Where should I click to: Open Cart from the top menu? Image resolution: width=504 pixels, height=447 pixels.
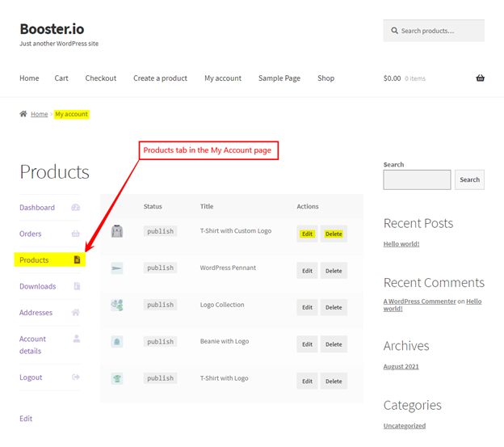pos(61,78)
